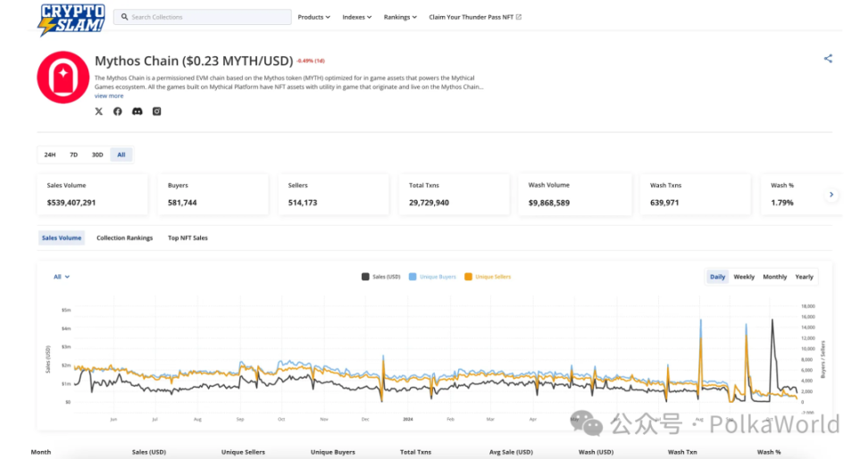Open the Mythos Chain Discord icon
The width and height of the screenshot is (868, 459).
point(137,111)
